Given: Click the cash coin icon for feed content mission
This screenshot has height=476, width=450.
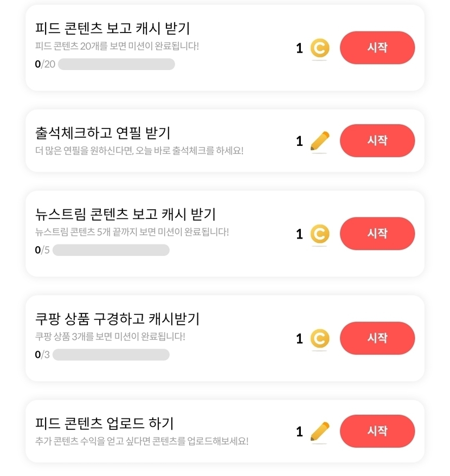Looking at the screenshot, I should point(320,48).
